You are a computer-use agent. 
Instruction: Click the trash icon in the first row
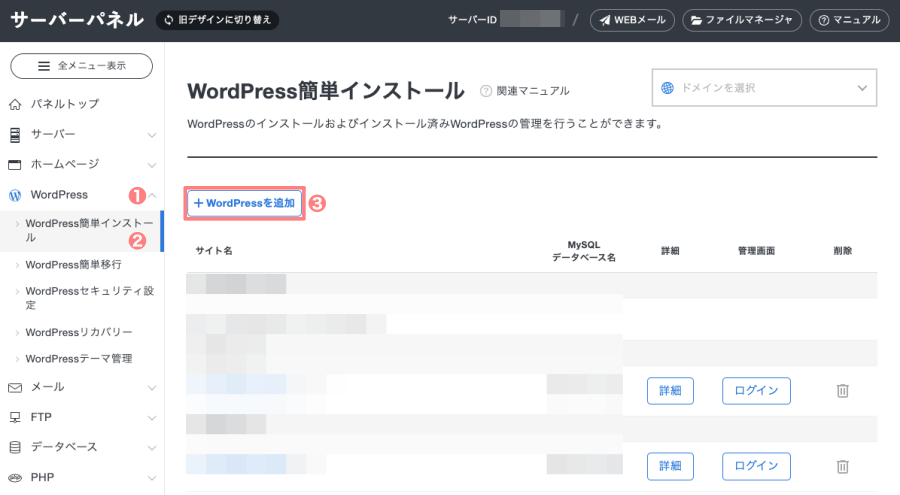click(x=842, y=391)
